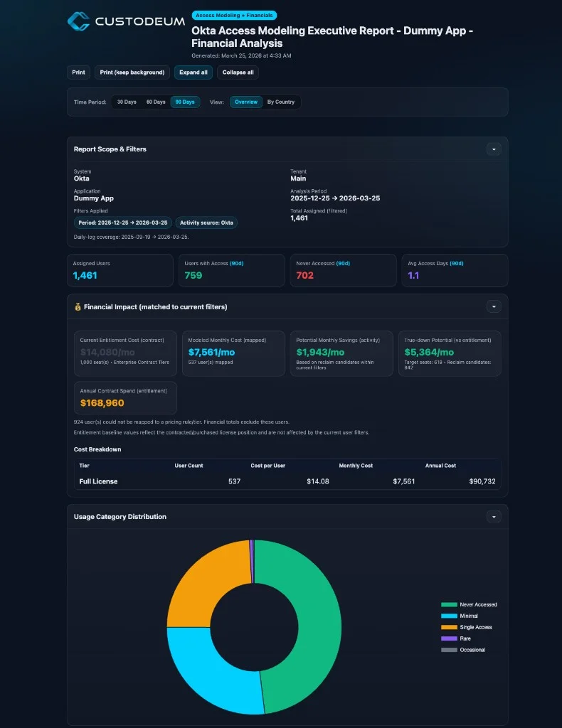This screenshot has height=728, width=562.
Task: Select the 90 Days time period
Action: [x=185, y=102]
